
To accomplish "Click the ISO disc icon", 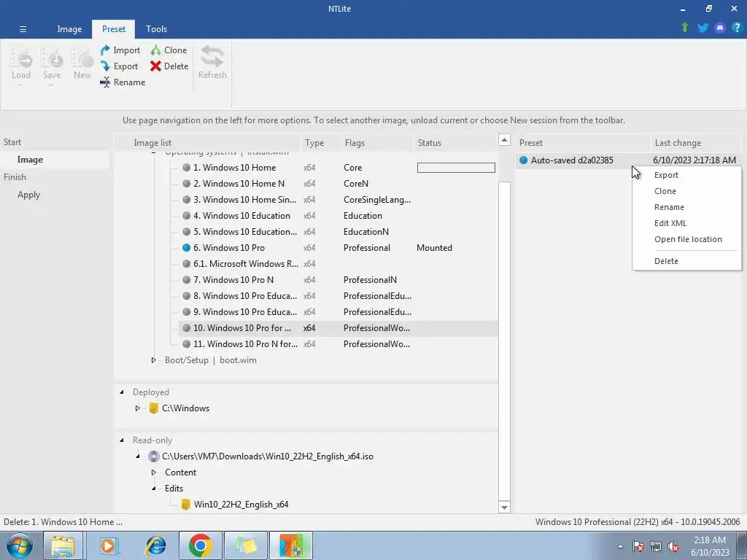I will [153, 456].
